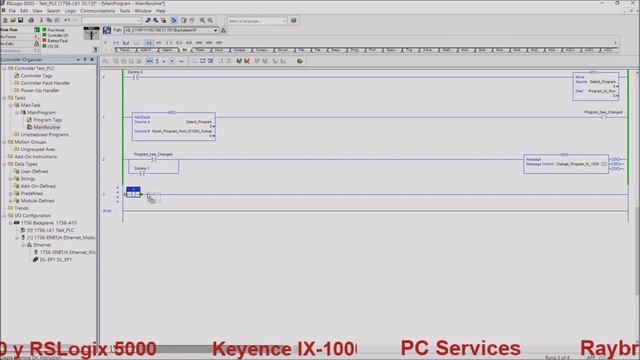Toggle auto-hide pin on Controller Organizer
Viewport: 640px width, 360px height.
pos(85,60)
